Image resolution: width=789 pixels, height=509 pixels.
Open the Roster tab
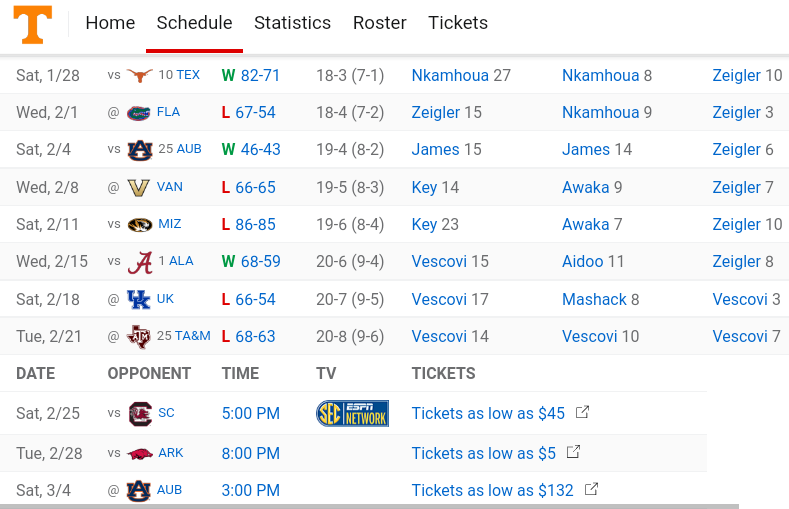pos(379,23)
